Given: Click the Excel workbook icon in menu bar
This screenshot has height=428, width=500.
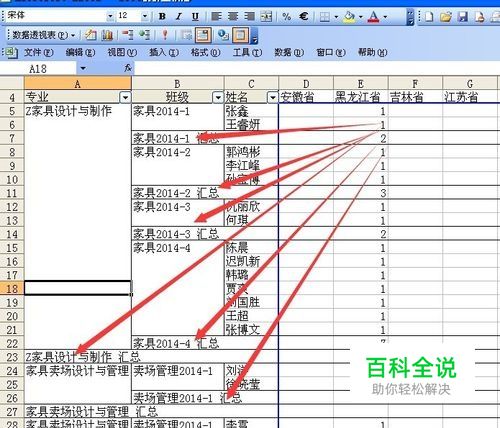Looking at the screenshot, I should (x=11, y=53).
